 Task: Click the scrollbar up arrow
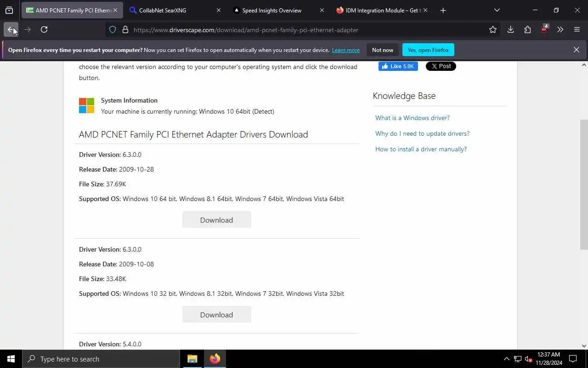coord(584,65)
